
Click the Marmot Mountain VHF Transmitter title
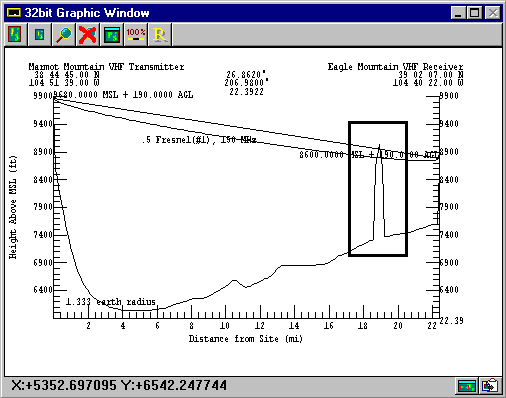[x=106, y=67]
